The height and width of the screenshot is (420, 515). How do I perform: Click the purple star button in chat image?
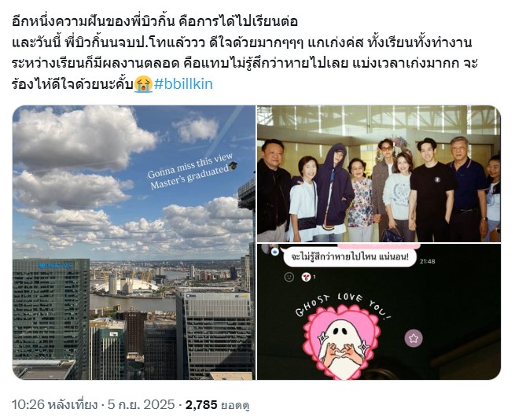(414, 338)
